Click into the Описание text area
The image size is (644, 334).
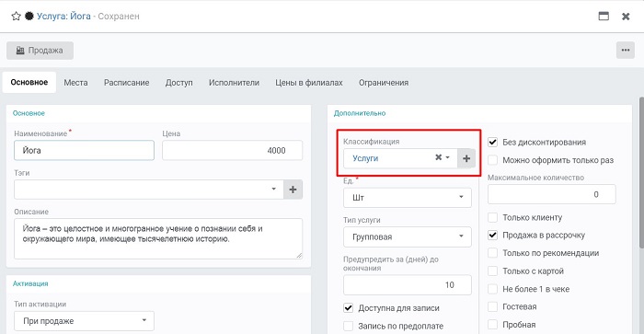click(158, 238)
